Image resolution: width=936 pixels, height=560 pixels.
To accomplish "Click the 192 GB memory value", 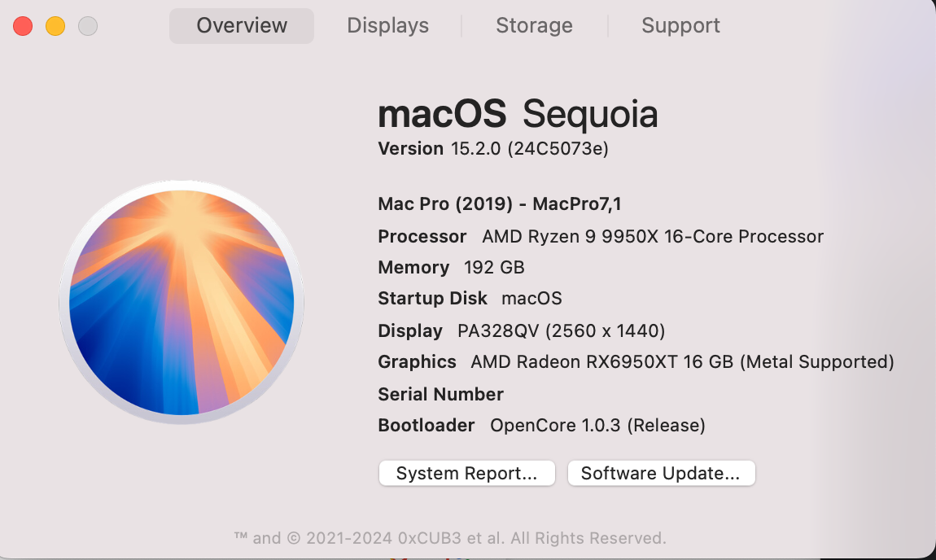I will [494, 268].
